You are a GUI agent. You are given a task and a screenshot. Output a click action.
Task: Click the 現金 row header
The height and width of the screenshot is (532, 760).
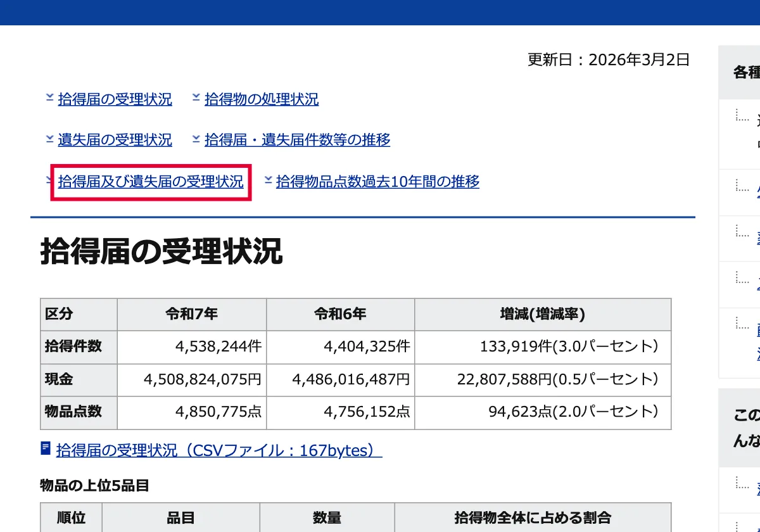click(x=79, y=380)
